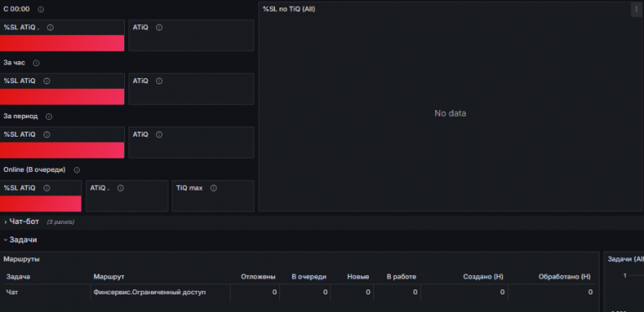Click the No data message in TiQ panel
The height and width of the screenshot is (312, 644).
tap(450, 114)
